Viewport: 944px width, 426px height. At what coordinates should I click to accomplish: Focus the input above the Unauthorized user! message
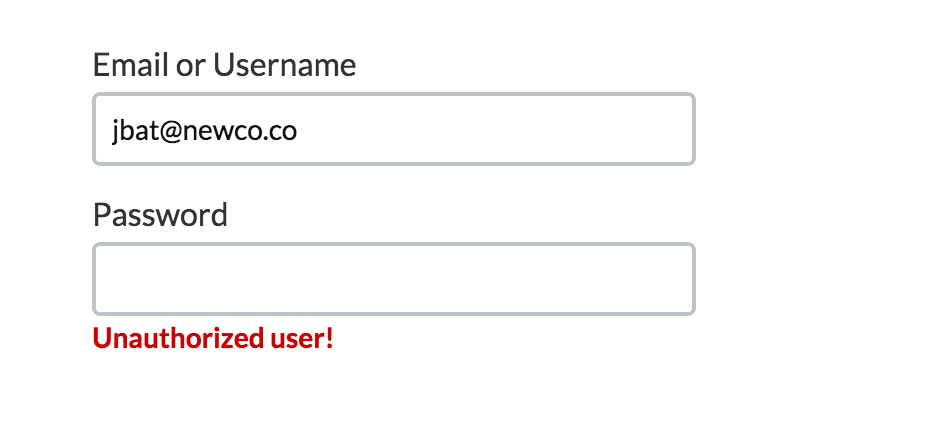(x=393, y=279)
